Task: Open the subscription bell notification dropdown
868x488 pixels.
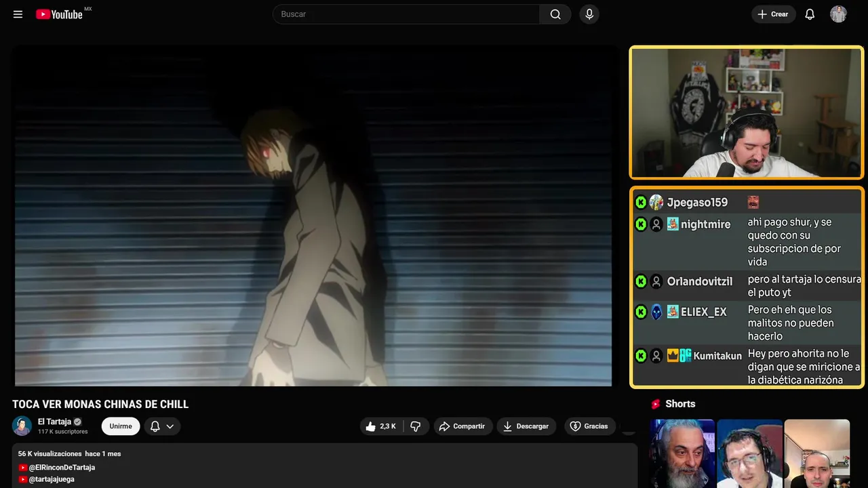Action: click(162, 426)
